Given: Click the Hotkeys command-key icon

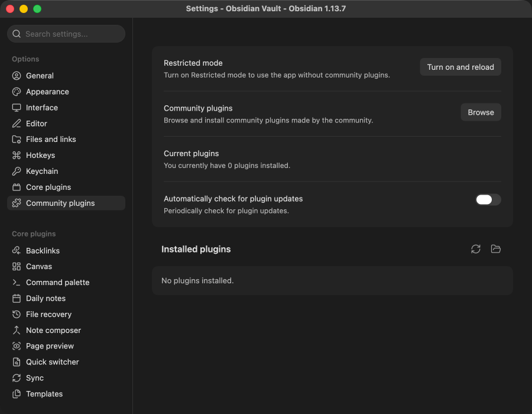Looking at the screenshot, I should (x=17, y=155).
